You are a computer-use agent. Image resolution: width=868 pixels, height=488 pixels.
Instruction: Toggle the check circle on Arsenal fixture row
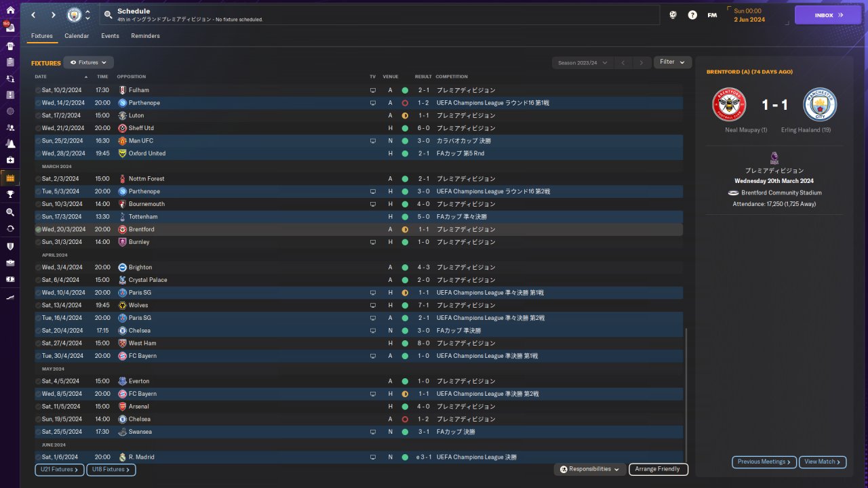coord(38,407)
